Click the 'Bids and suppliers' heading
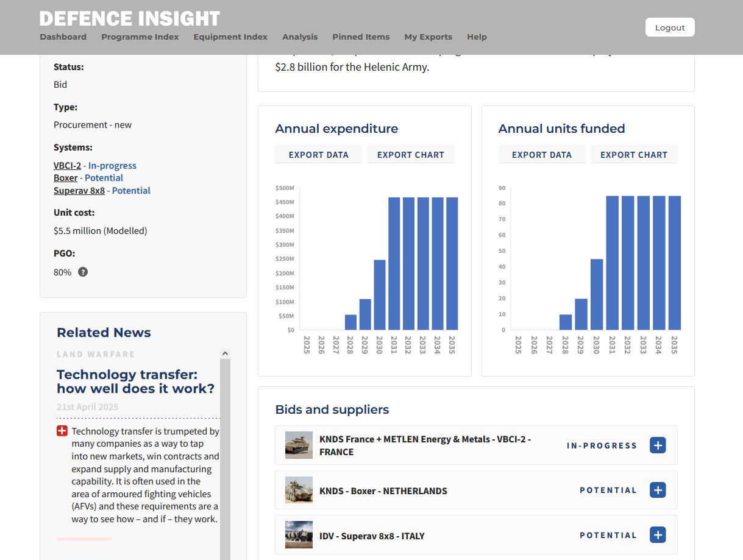 tap(332, 409)
